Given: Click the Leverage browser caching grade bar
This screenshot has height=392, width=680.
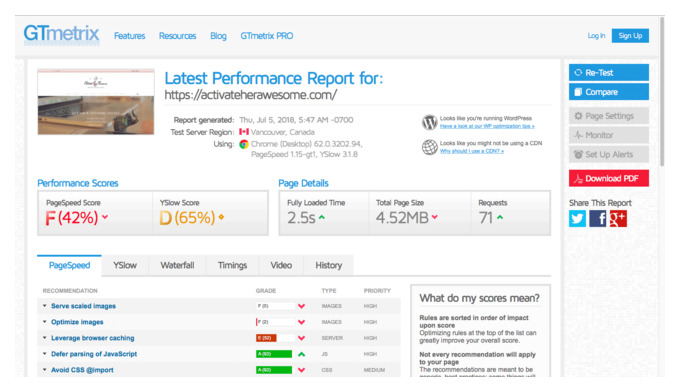Looking at the screenshot, I should pos(275,338).
